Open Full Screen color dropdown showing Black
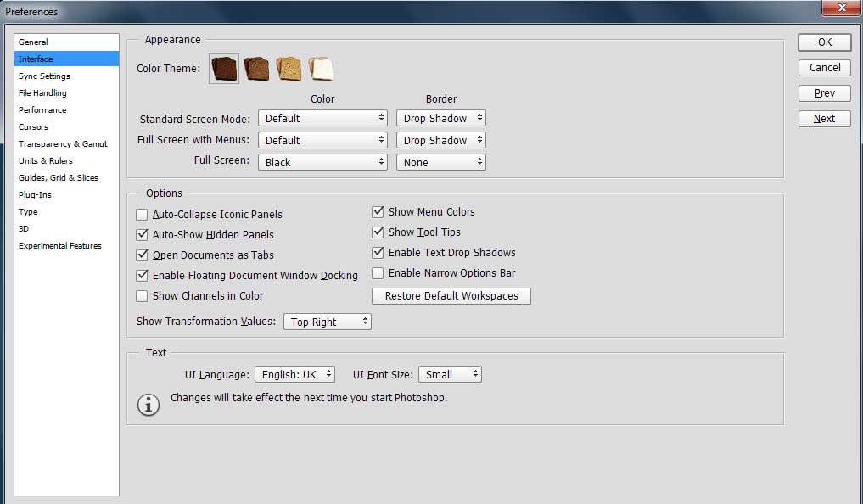Screen dimensions: 863x504 322,162
